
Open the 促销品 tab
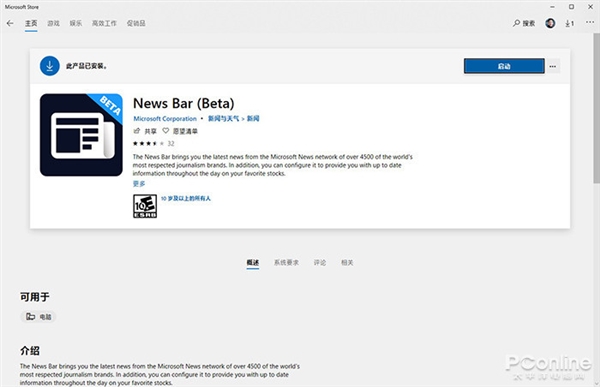pos(136,23)
